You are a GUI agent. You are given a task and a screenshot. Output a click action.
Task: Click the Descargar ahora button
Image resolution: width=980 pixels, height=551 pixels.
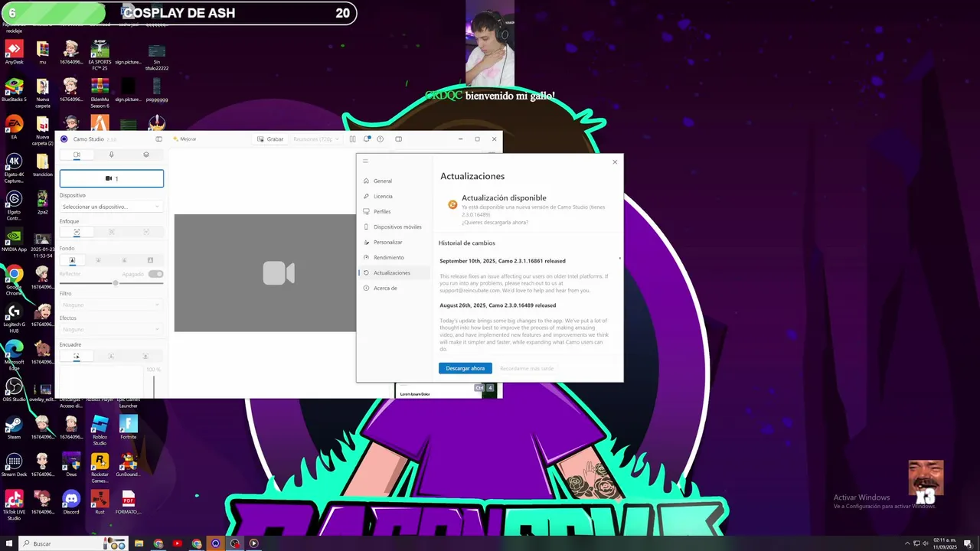tap(465, 368)
